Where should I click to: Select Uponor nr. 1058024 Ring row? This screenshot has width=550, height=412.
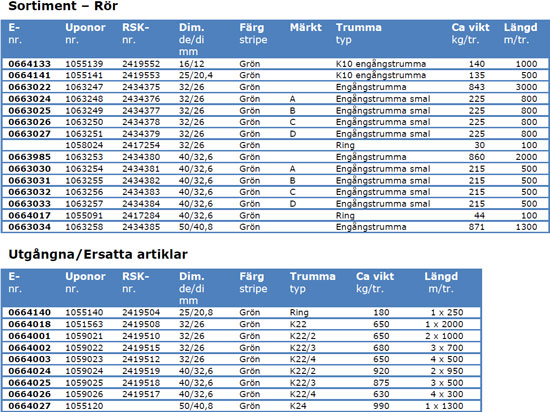tap(275, 145)
